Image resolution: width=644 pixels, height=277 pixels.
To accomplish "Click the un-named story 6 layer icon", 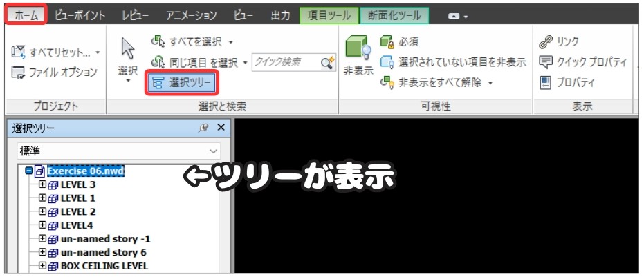I will coord(53,254).
